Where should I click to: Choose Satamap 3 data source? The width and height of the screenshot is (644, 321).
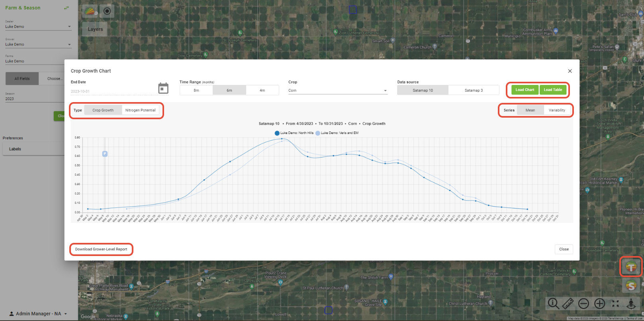(474, 90)
